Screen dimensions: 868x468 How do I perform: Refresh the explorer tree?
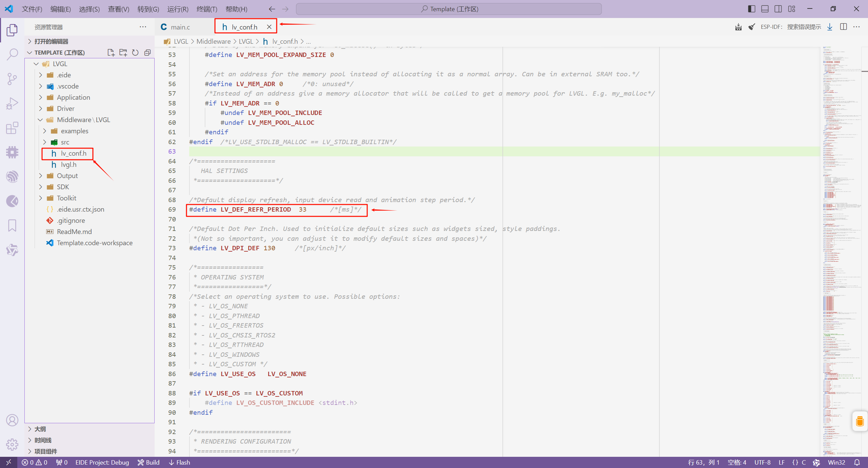pos(135,53)
